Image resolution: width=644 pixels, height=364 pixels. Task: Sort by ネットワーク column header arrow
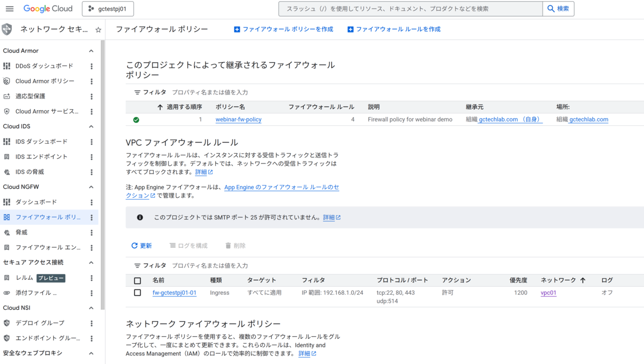click(582, 280)
